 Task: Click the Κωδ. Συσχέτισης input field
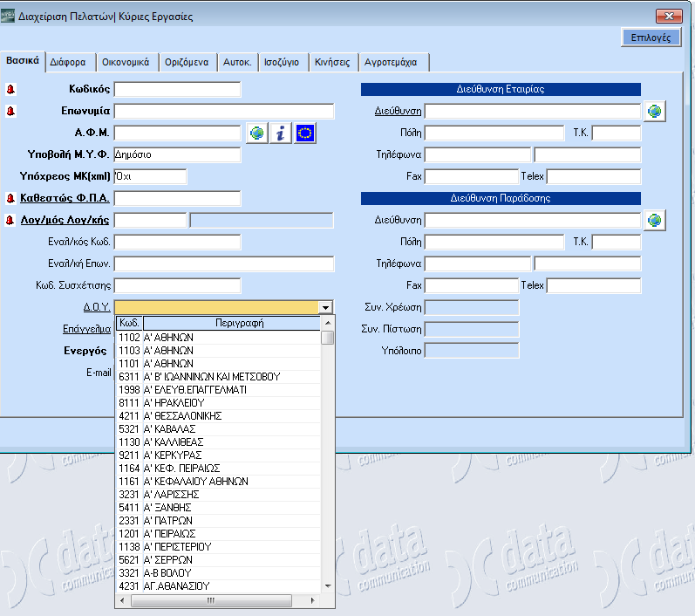point(177,285)
